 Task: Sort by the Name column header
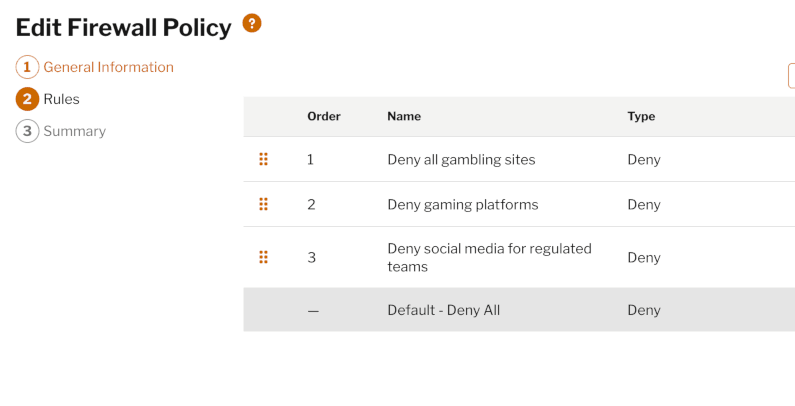pos(404,116)
